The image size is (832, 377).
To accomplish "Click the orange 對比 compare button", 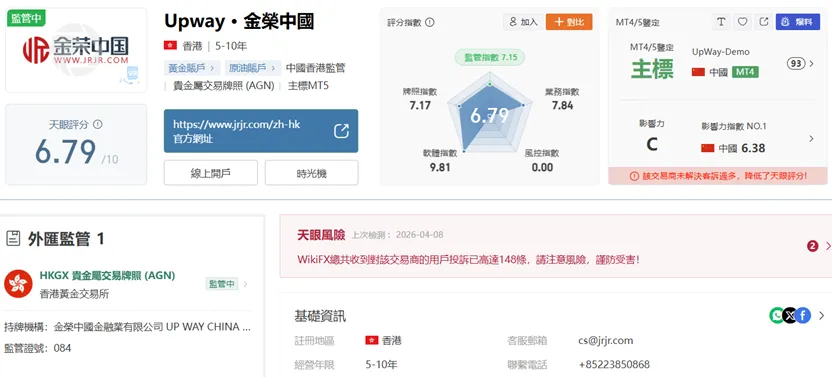I will 569,22.
